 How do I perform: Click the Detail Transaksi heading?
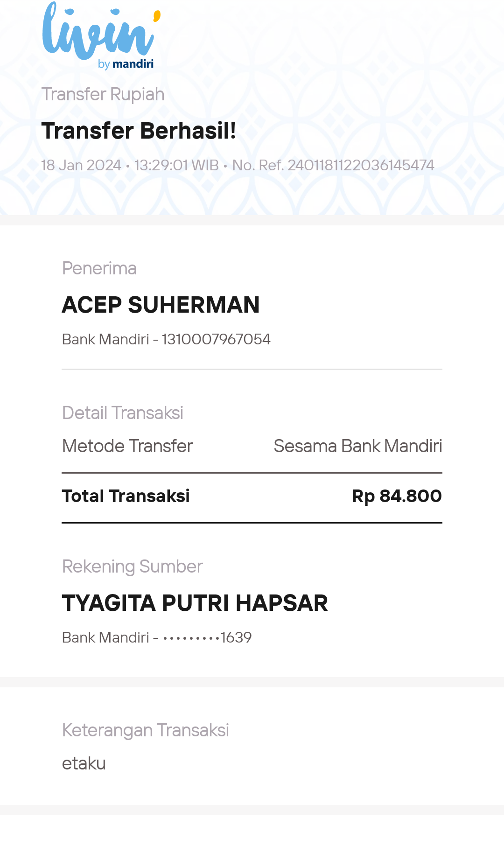(123, 413)
